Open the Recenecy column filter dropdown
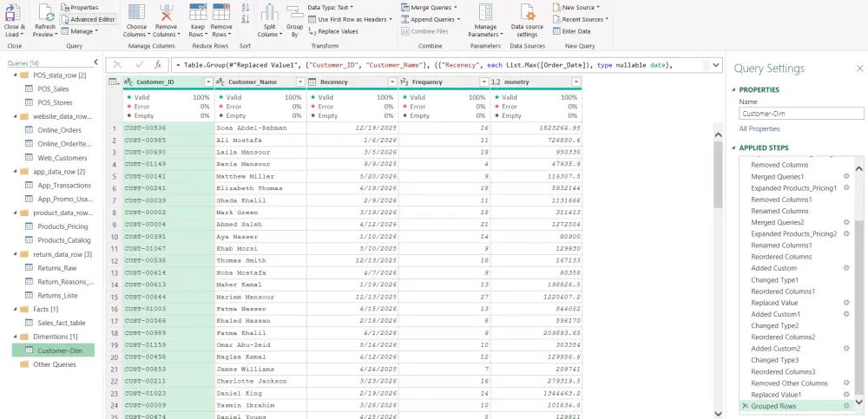Viewport: 868px width, 419px height. tap(392, 82)
